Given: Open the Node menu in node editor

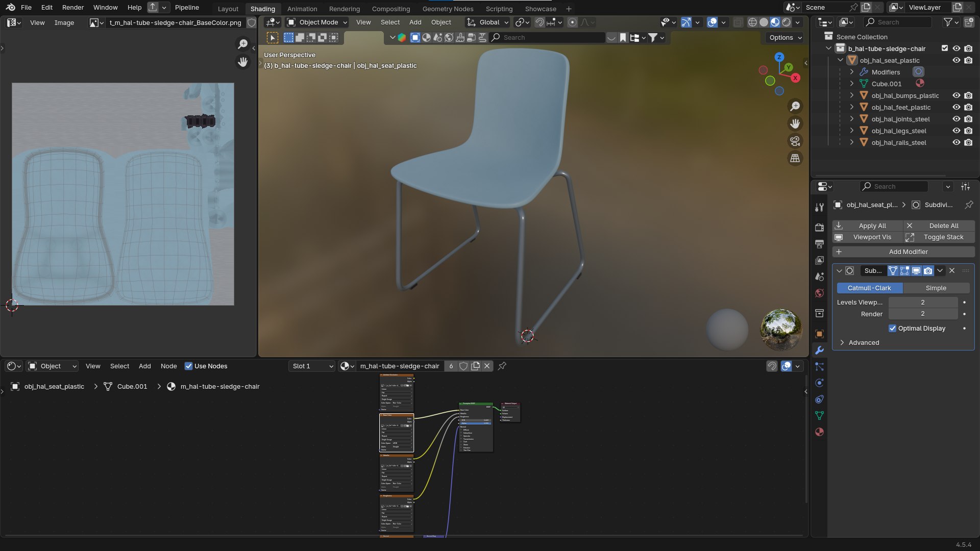Looking at the screenshot, I should [x=168, y=366].
